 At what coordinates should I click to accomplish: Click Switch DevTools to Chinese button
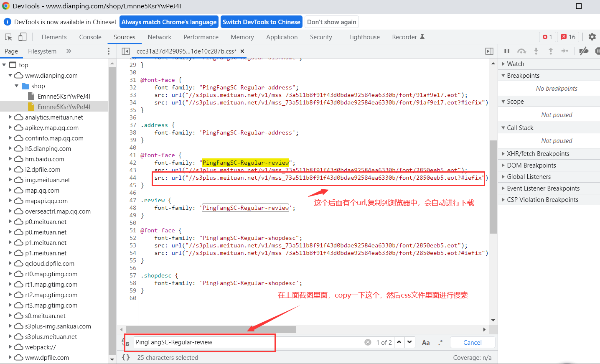[x=262, y=22]
